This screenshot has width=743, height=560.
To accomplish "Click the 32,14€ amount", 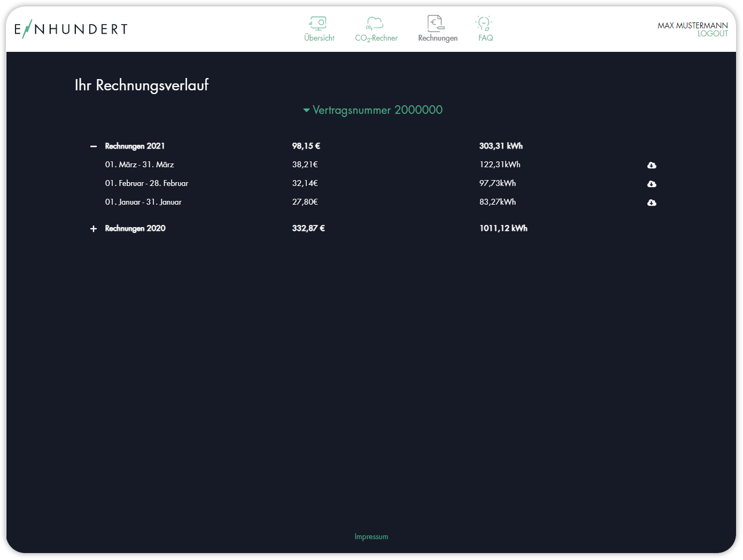I will click(305, 183).
